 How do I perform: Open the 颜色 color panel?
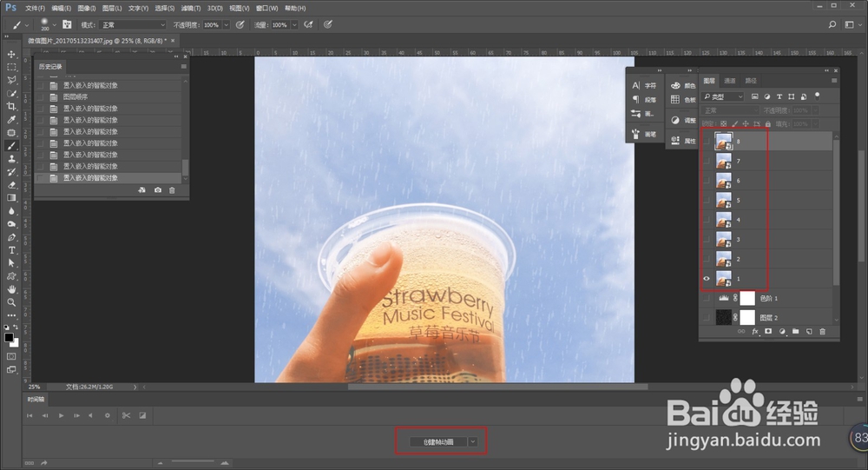click(683, 85)
